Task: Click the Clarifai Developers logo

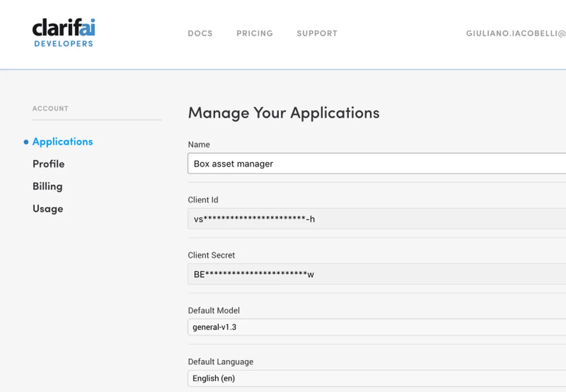Action: point(64,33)
